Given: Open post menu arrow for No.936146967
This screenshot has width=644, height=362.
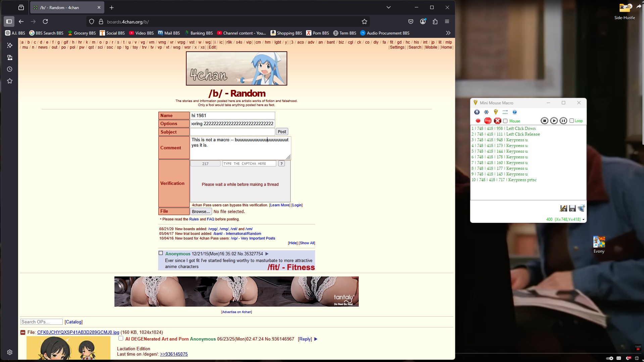Looking at the screenshot, I should [316, 339].
